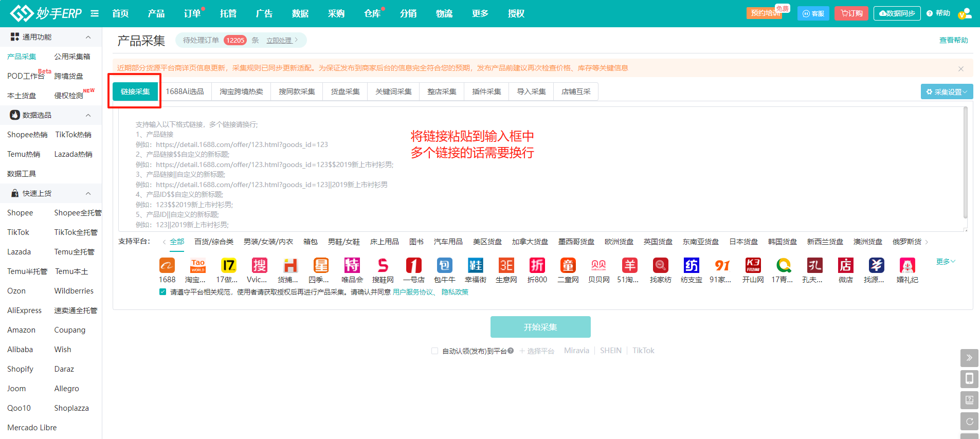Click the 开始采集 button
980x439 pixels.
coord(540,327)
